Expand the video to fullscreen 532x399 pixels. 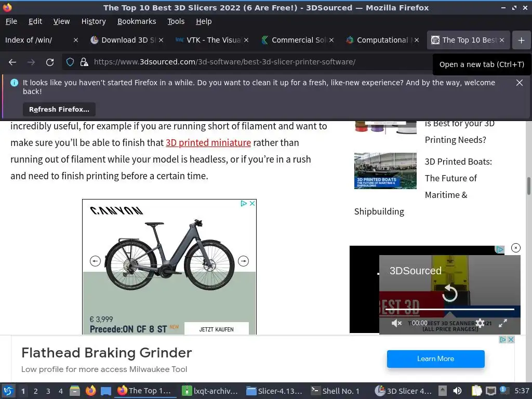coord(503,323)
